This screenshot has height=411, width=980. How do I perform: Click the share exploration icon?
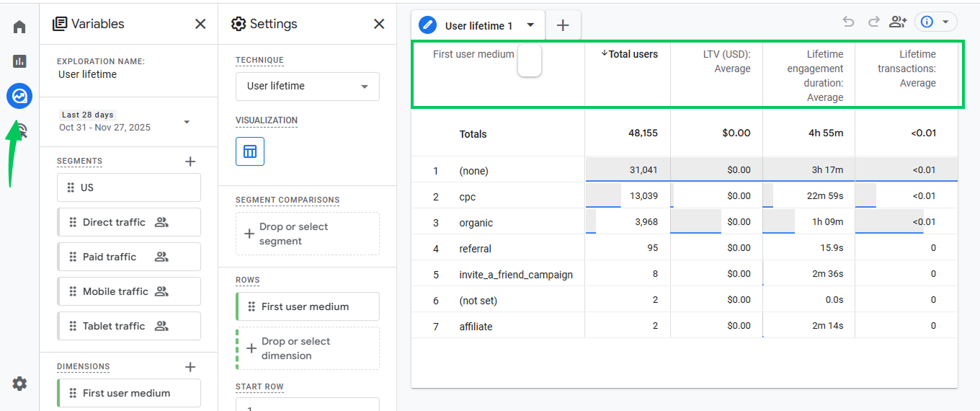[898, 22]
